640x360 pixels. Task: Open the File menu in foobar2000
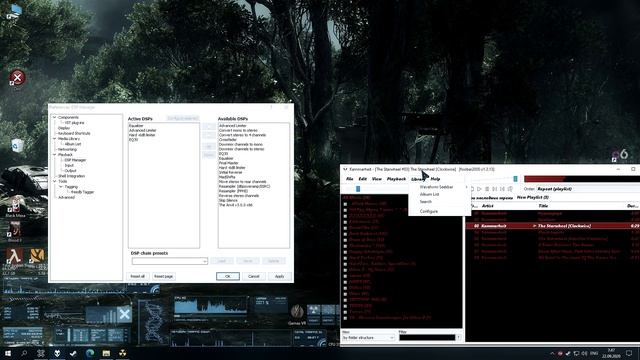pyautogui.click(x=350, y=179)
